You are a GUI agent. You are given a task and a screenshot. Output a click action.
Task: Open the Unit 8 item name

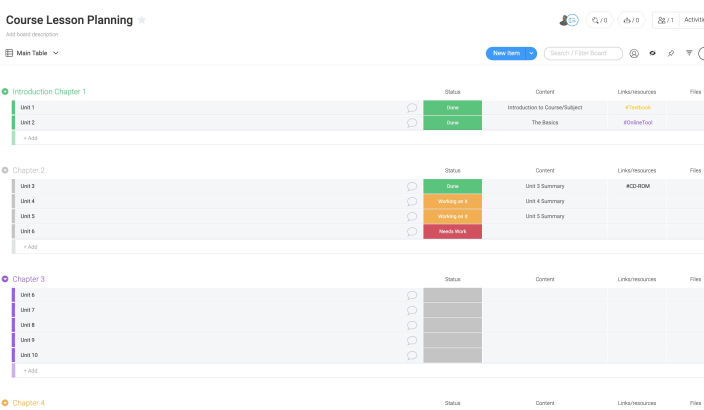point(27,325)
